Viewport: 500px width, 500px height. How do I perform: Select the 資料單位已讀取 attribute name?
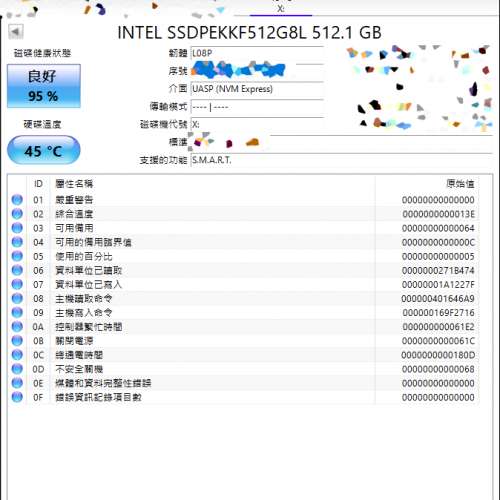point(89,270)
